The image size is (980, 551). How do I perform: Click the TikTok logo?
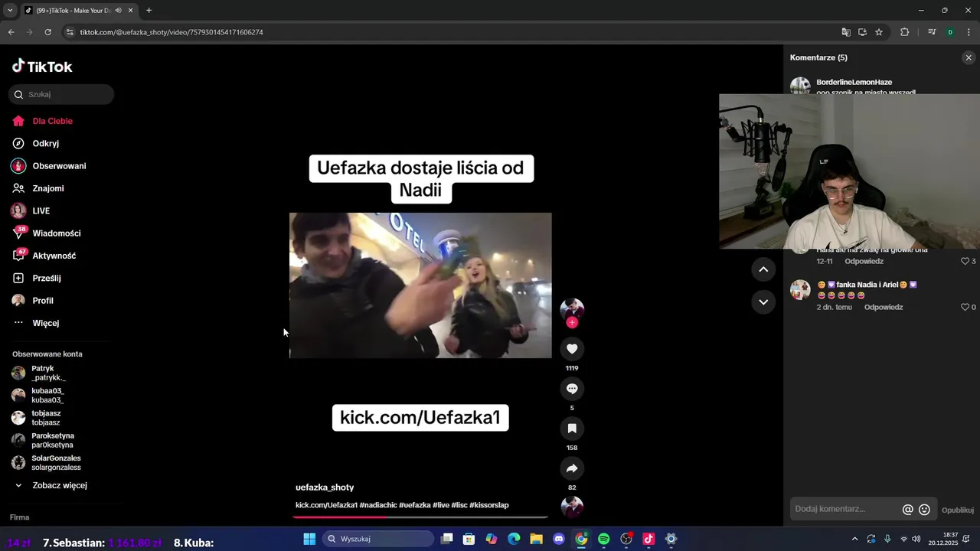pos(42,67)
